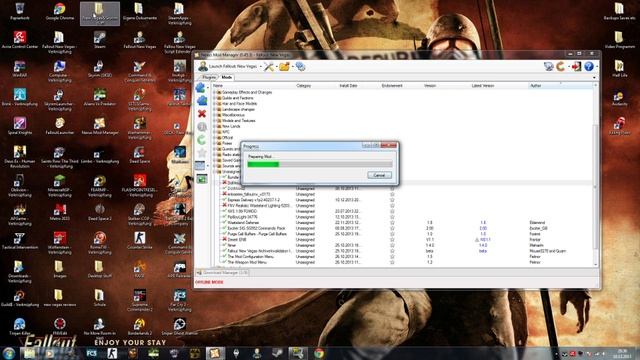
Task: Click the red arrow logout icon
Action: [576, 67]
